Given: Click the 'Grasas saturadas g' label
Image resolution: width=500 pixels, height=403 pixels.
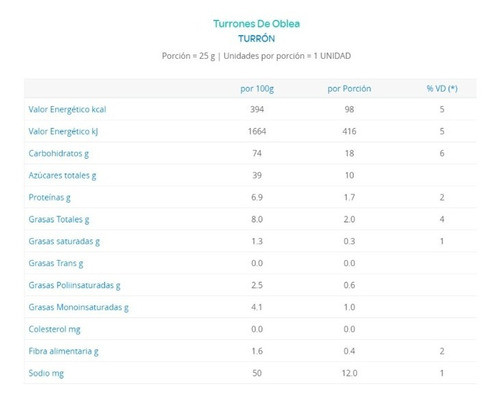Looking at the screenshot, I should (x=64, y=242).
